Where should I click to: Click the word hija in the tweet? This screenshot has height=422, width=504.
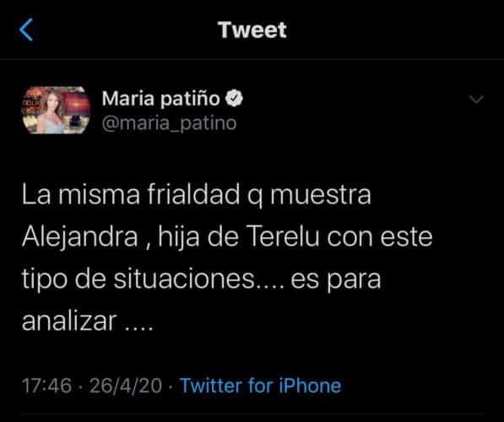click(x=179, y=238)
